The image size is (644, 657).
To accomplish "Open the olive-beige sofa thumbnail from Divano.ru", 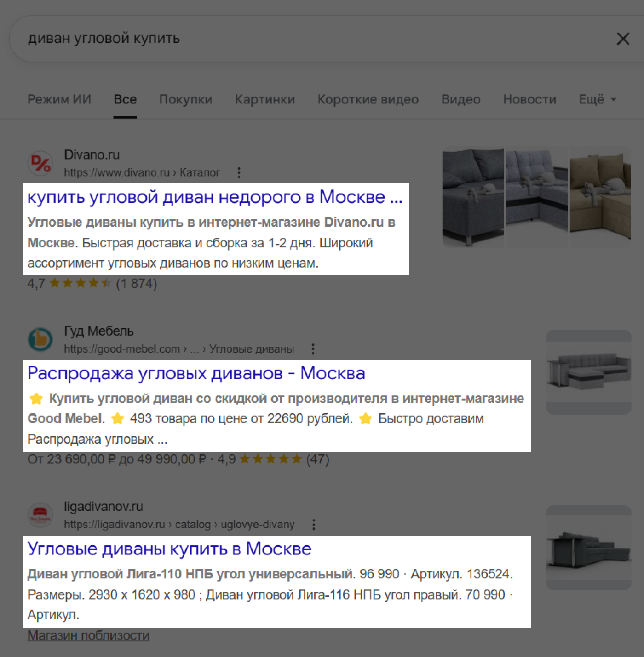I will [600, 197].
